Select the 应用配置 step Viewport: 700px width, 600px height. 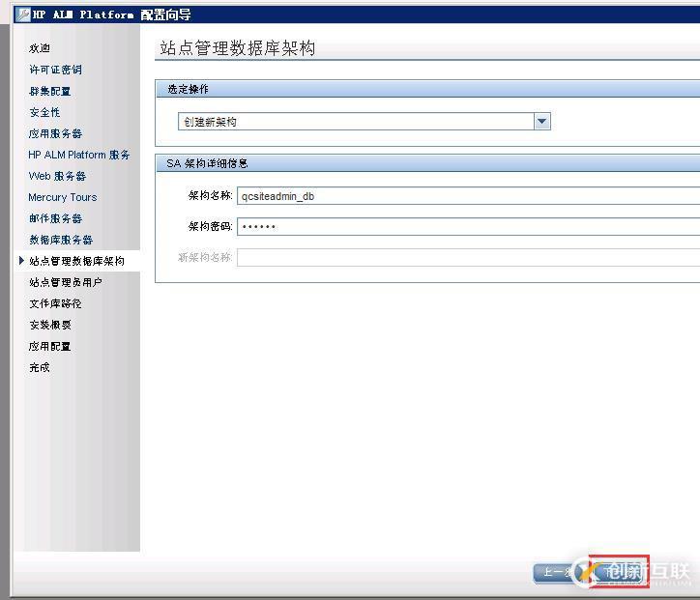coord(50,346)
